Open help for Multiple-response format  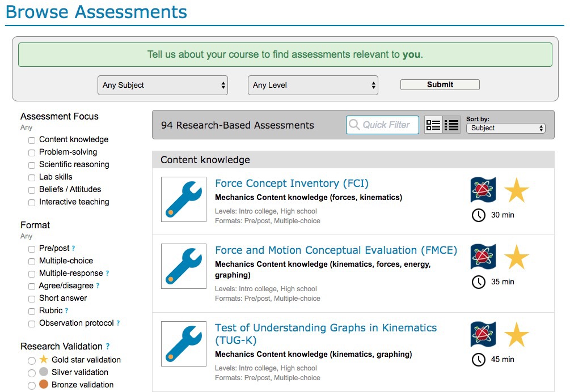click(x=108, y=273)
